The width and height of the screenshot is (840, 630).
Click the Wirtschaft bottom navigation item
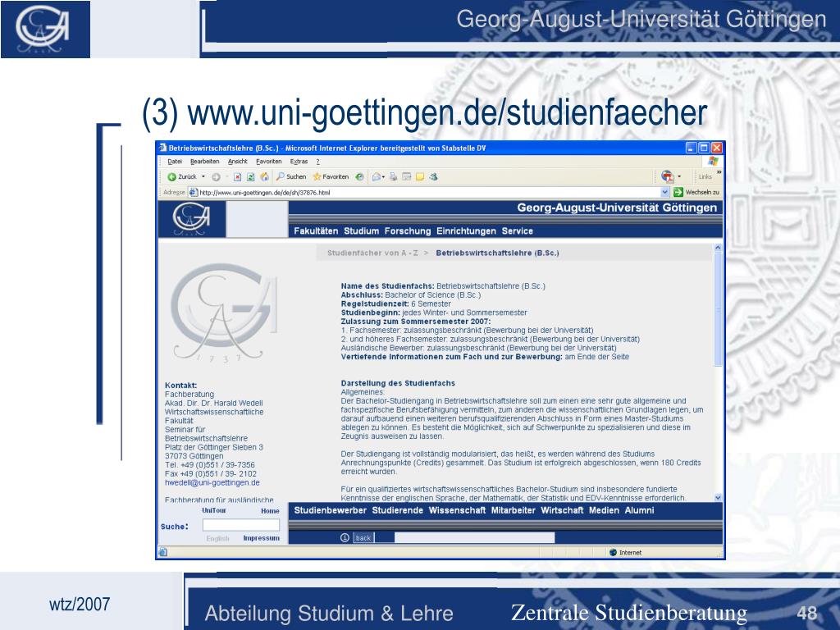pos(562,510)
